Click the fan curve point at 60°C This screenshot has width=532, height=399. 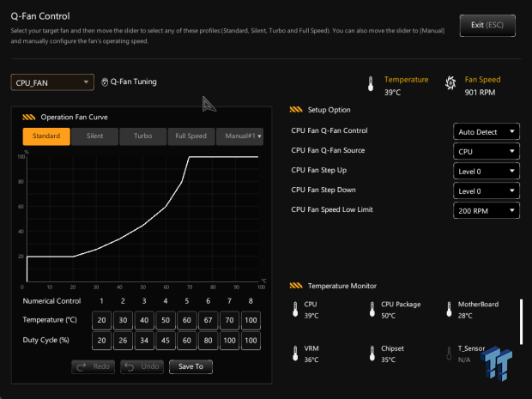pos(166,207)
